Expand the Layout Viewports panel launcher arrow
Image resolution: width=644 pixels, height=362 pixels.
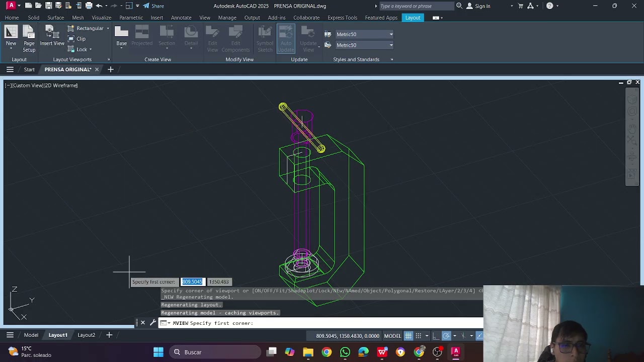click(x=109, y=60)
